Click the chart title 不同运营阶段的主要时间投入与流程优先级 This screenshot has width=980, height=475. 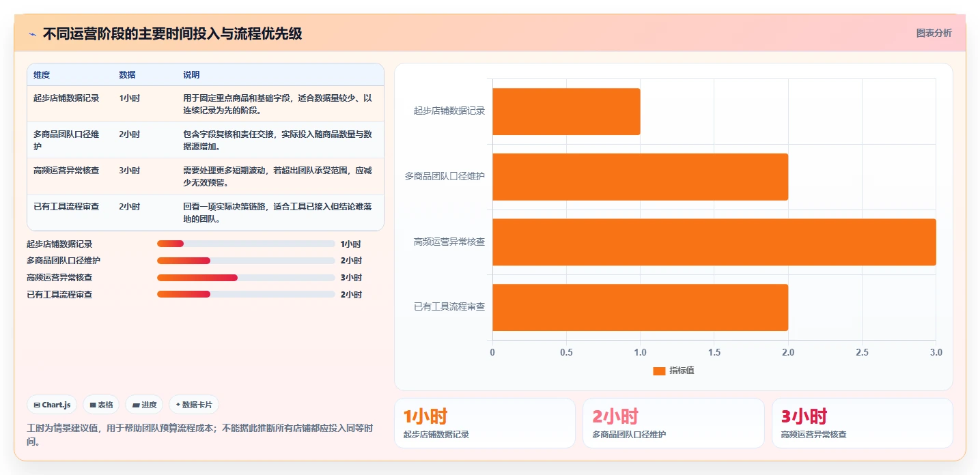(173, 33)
